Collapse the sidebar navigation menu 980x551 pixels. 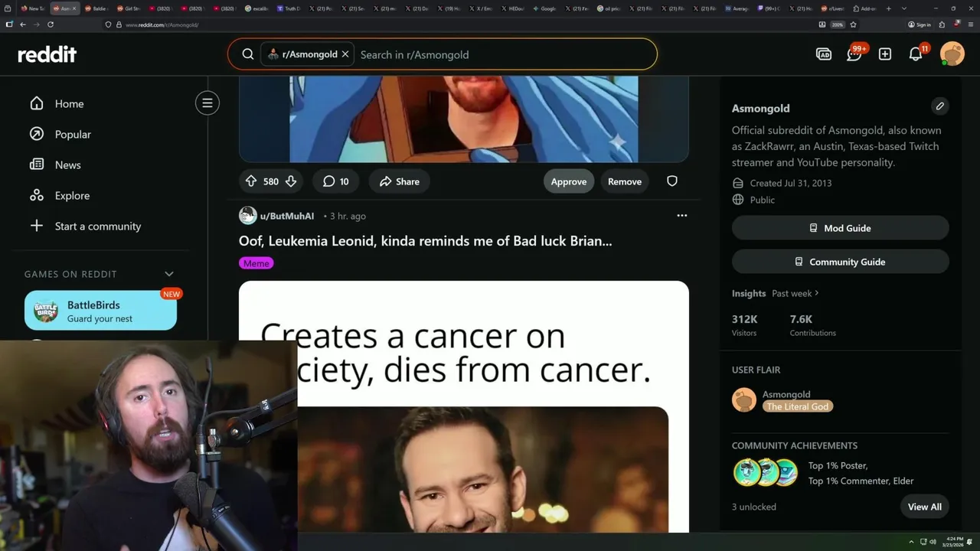pyautogui.click(x=207, y=103)
